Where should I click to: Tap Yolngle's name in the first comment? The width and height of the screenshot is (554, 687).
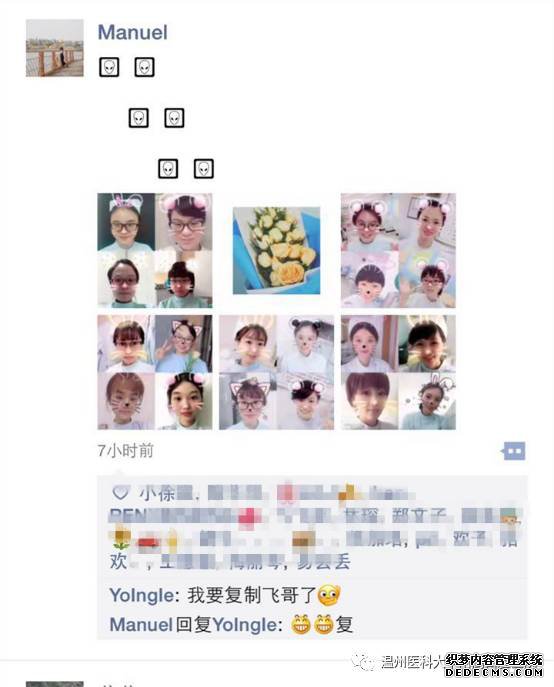coord(142,596)
